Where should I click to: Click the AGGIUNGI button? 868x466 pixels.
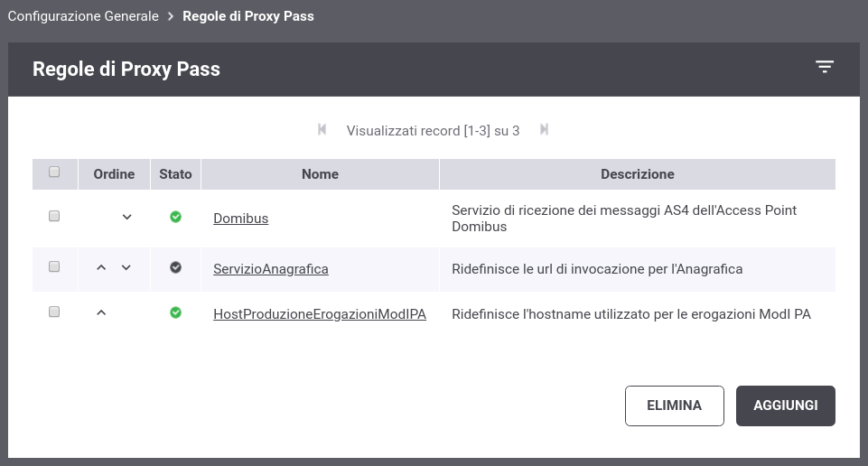(786, 405)
